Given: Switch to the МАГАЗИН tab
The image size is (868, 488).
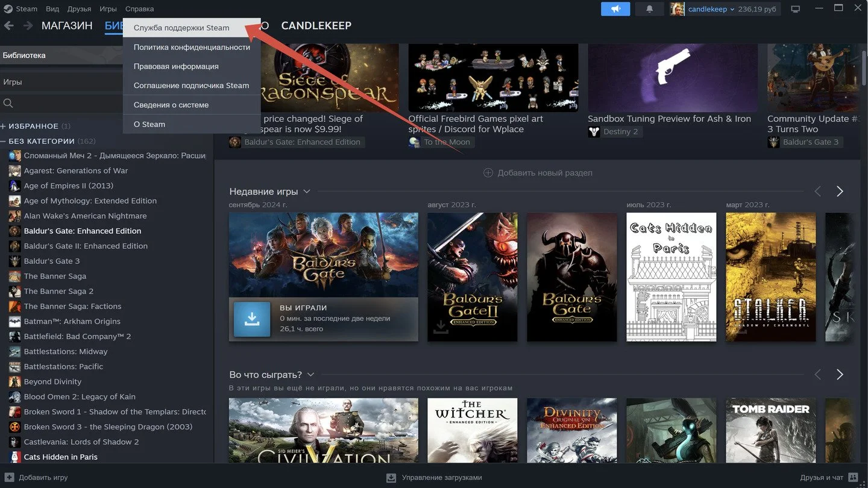Looking at the screenshot, I should click(67, 25).
